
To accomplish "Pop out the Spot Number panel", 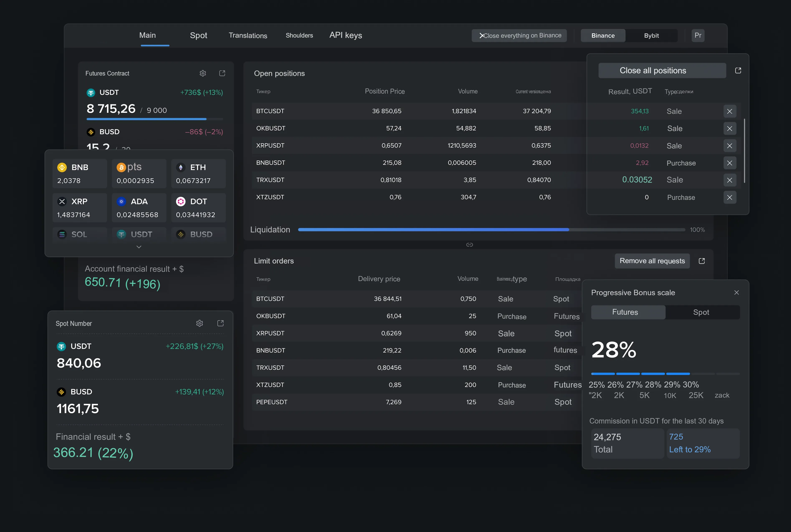I will [x=220, y=323].
